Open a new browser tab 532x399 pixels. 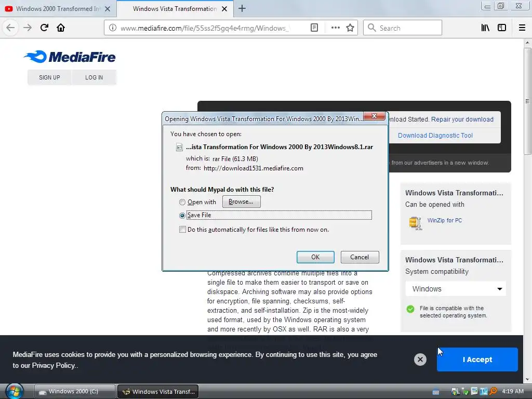242,8
